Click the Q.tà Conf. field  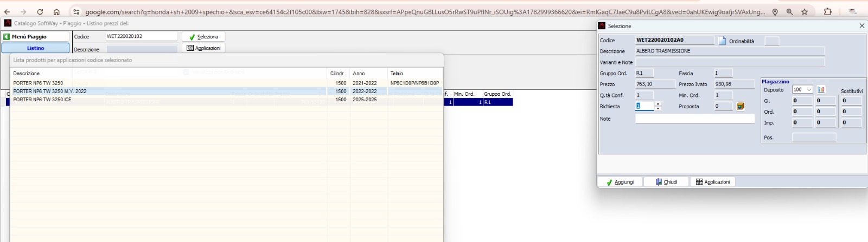point(644,95)
